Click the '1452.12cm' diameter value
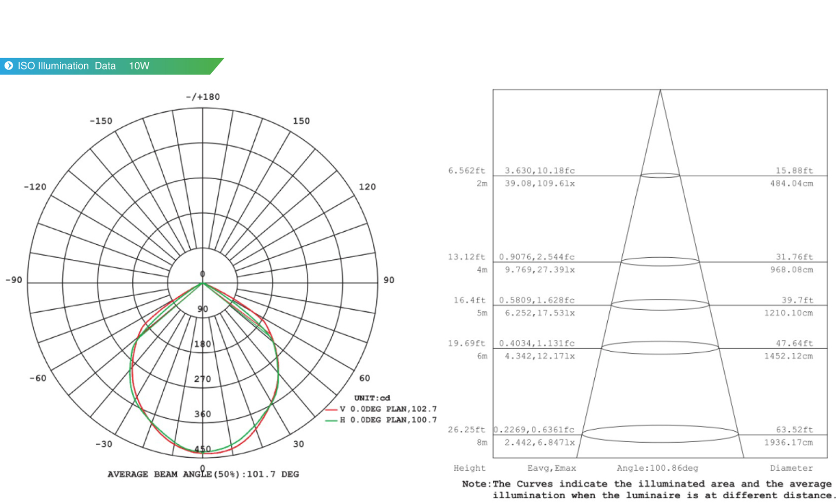The image size is (836, 504). pos(789,356)
